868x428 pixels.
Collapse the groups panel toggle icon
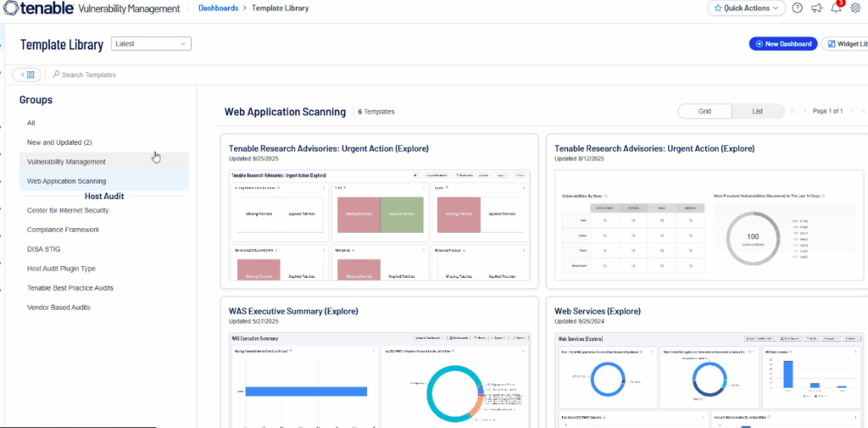26,75
